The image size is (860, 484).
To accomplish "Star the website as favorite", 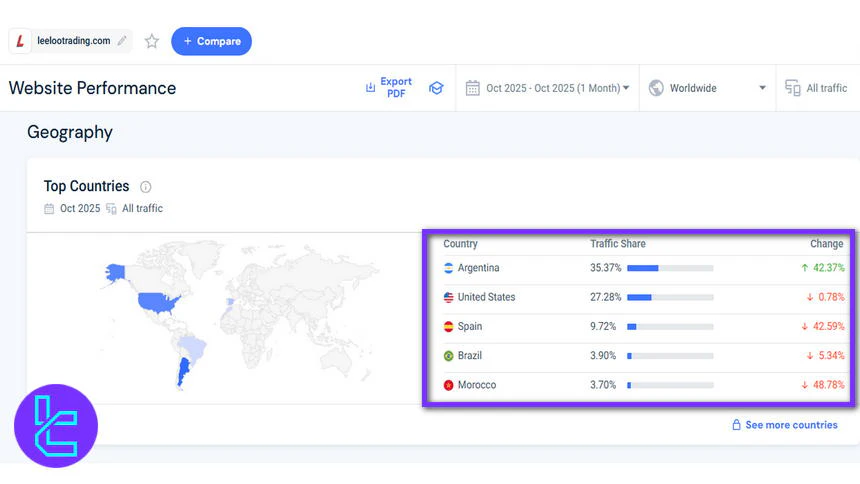I will 152,41.
